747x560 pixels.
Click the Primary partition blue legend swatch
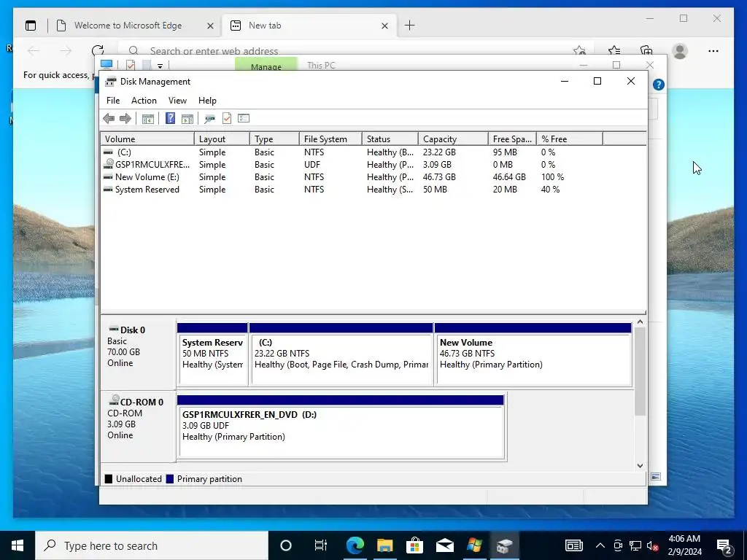(169, 479)
